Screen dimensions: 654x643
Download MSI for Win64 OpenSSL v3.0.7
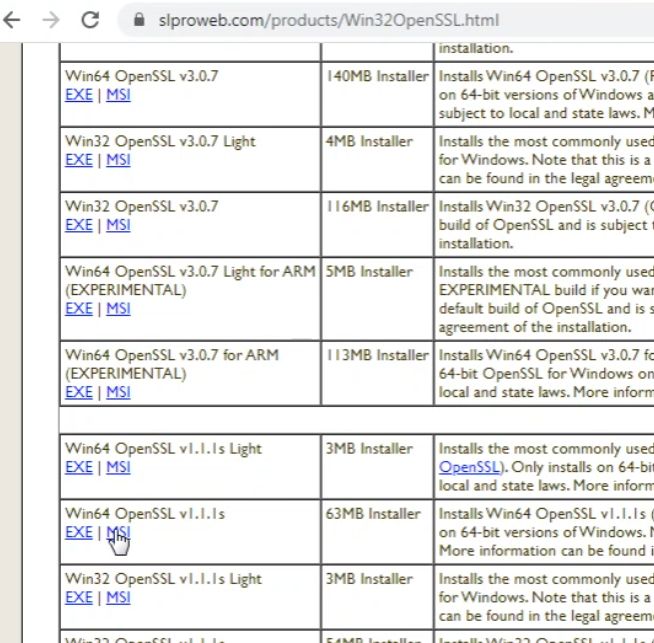118,95
